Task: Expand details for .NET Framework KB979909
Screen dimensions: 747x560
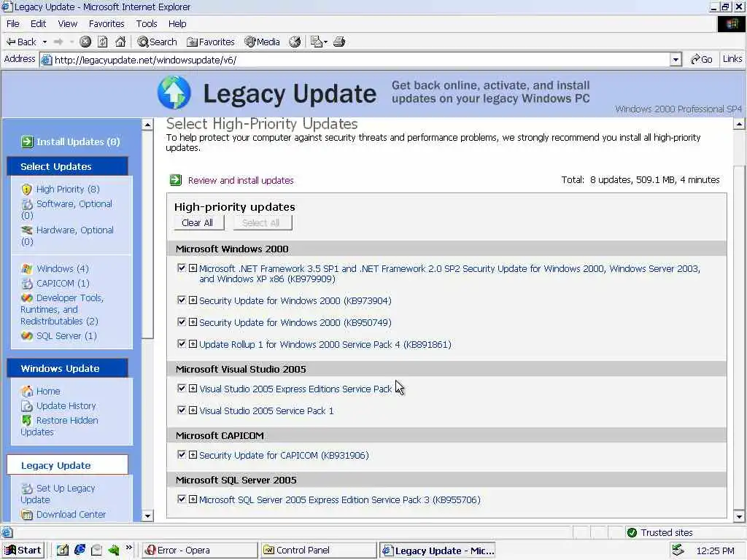Action: [x=193, y=268]
